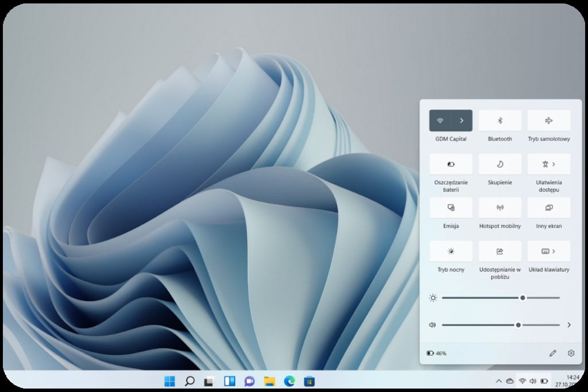Toggle Wi-Fi off using GDM Capital tile

[440, 121]
